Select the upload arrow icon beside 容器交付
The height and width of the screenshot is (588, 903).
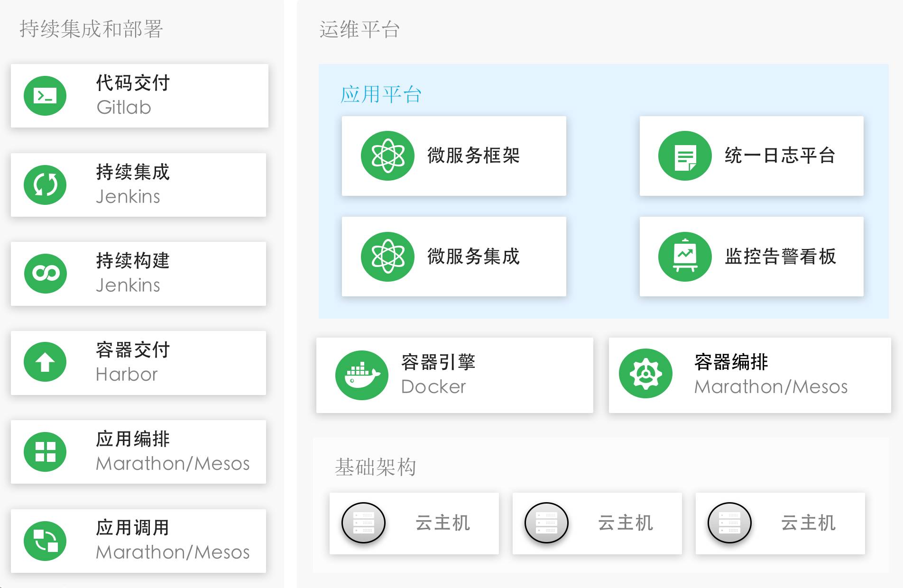45,362
